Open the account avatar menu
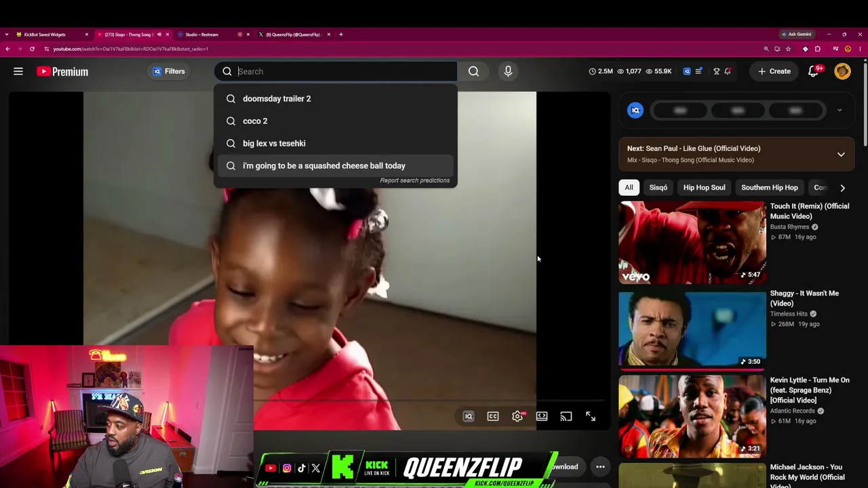This screenshot has width=868, height=488. (842, 71)
